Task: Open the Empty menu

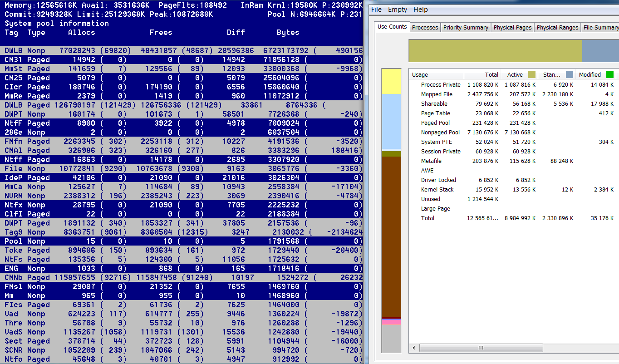Action: tap(398, 10)
